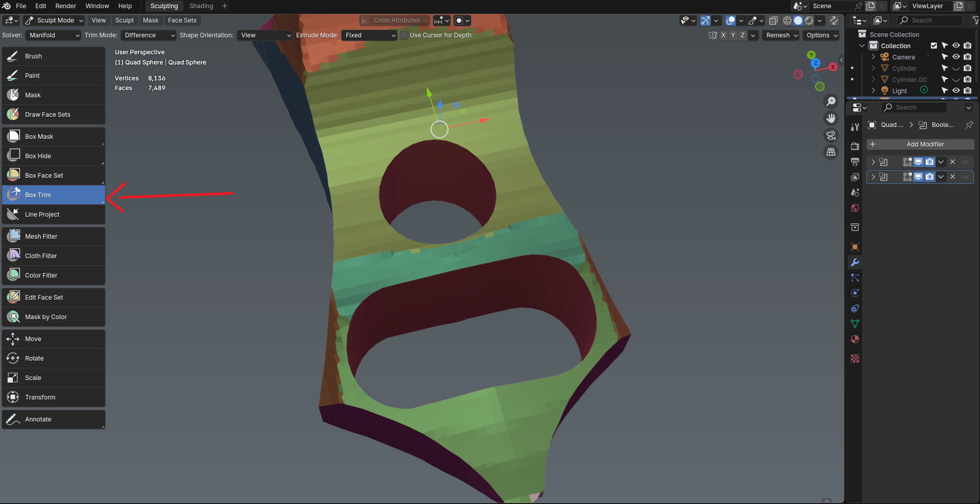Activate the Draw Face Sets tool

[x=53, y=115]
